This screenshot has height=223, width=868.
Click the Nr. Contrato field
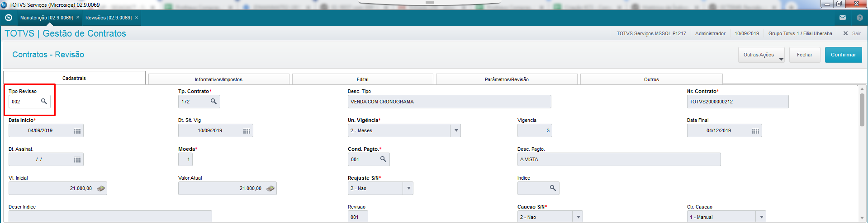coord(738,102)
